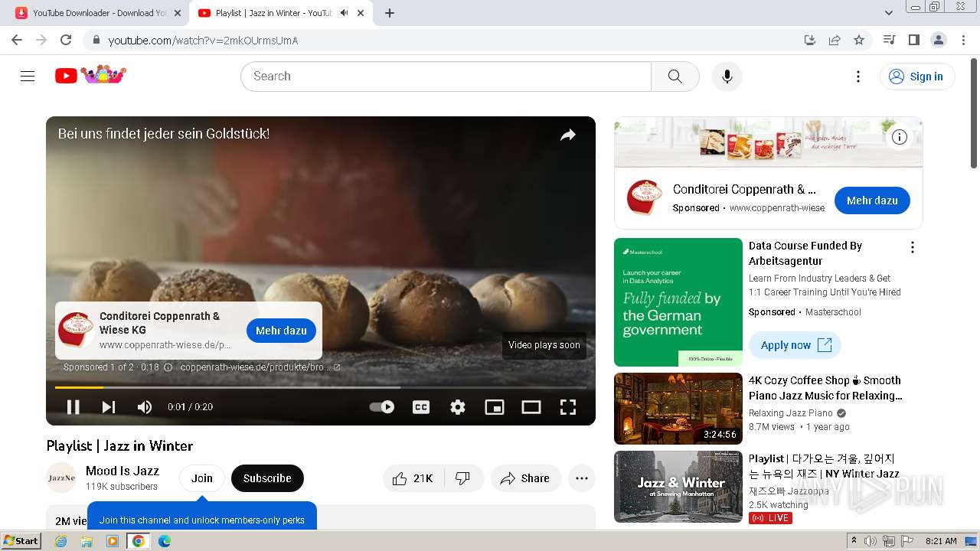Dislike the video

coord(463,478)
